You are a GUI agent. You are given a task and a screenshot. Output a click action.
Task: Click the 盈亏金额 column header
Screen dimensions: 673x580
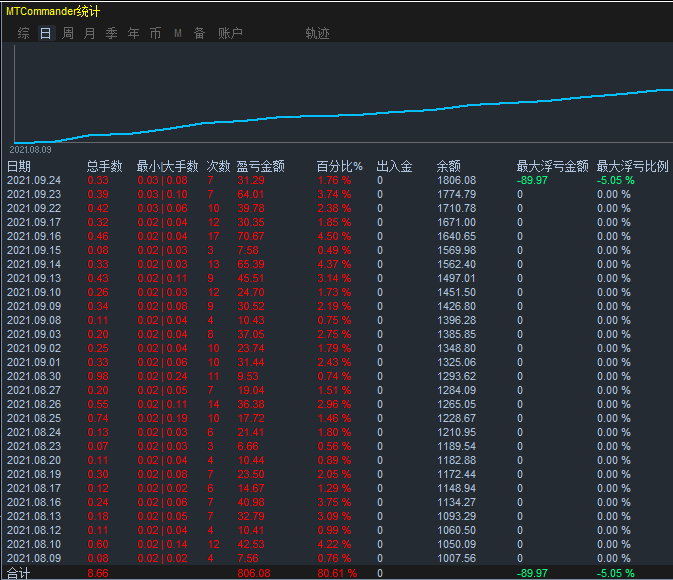[261, 167]
